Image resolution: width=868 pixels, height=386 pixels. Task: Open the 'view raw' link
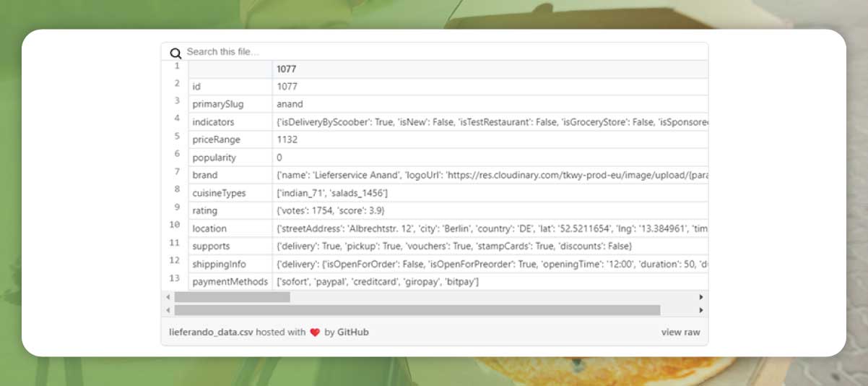680,333
